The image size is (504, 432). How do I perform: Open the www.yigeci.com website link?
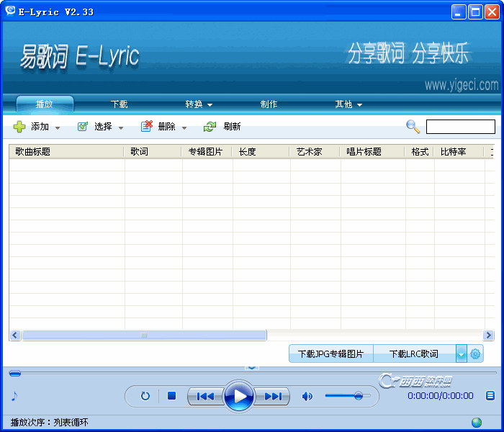click(x=462, y=85)
